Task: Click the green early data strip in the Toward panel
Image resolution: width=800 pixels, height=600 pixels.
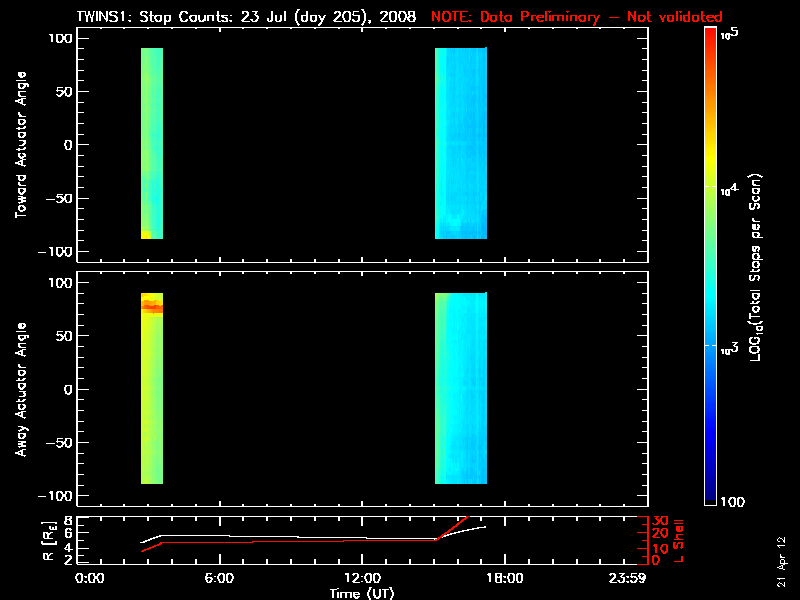Action: [x=152, y=143]
